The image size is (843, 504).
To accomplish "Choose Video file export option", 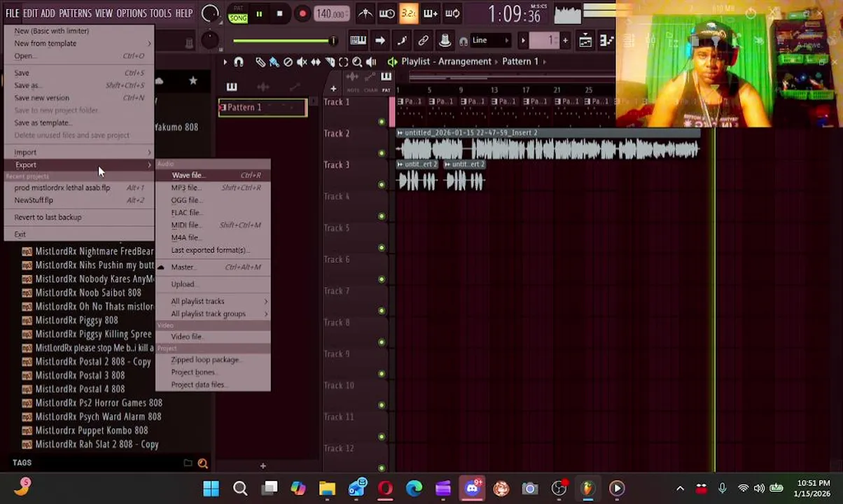I will coord(213,337).
